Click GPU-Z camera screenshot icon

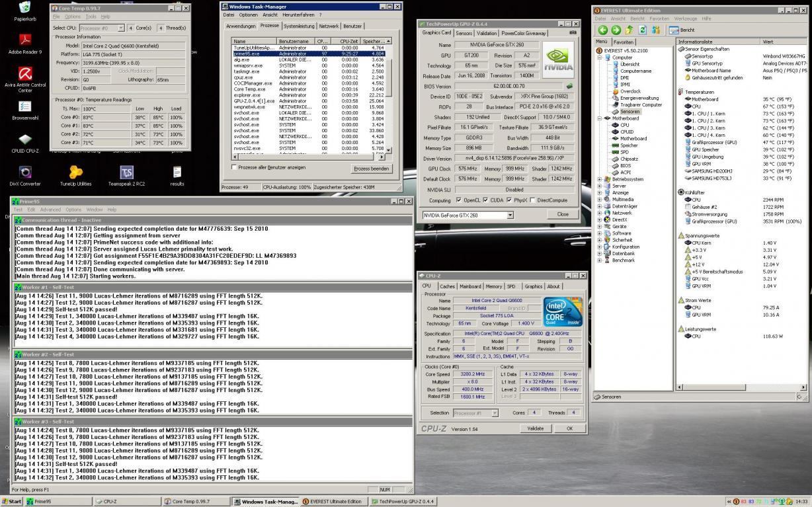[x=573, y=32]
